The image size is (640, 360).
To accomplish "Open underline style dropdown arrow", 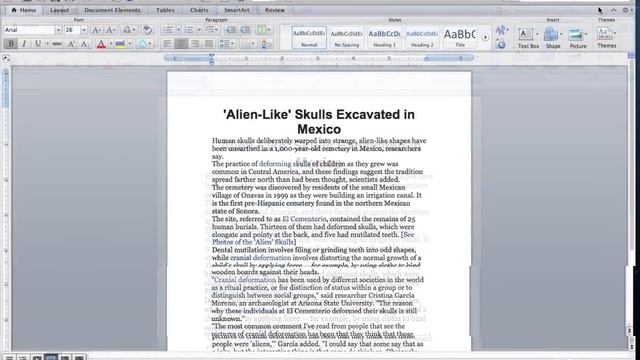I will 47,44.
